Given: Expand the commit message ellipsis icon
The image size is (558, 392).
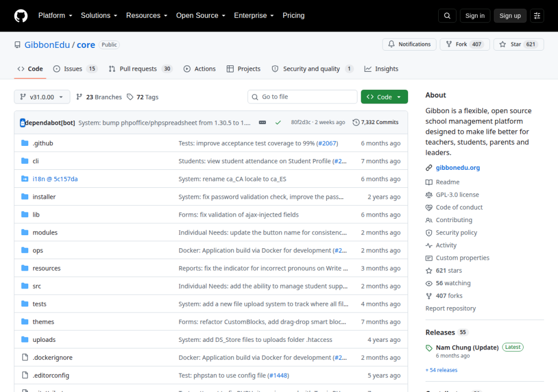Looking at the screenshot, I should (x=262, y=122).
